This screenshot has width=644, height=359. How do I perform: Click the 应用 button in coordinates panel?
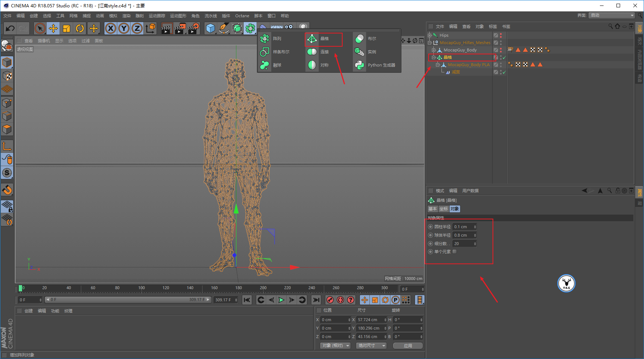coord(408,346)
